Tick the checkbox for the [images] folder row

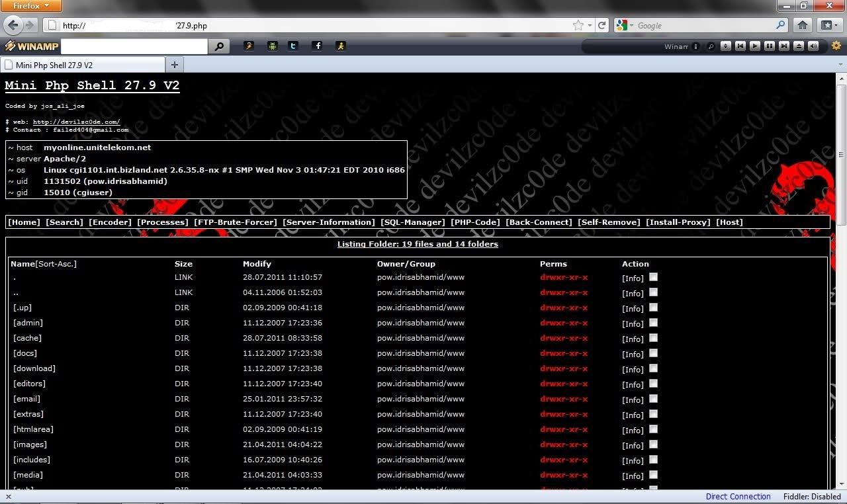tap(653, 444)
